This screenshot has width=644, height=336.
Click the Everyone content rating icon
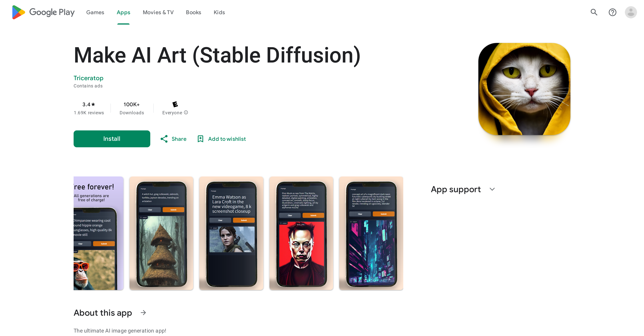(x=174, y=104)
